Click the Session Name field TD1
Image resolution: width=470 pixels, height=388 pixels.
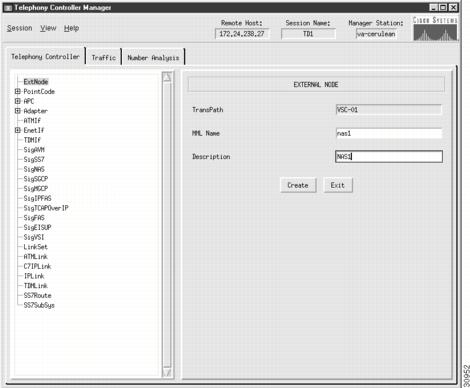(308, 34)
